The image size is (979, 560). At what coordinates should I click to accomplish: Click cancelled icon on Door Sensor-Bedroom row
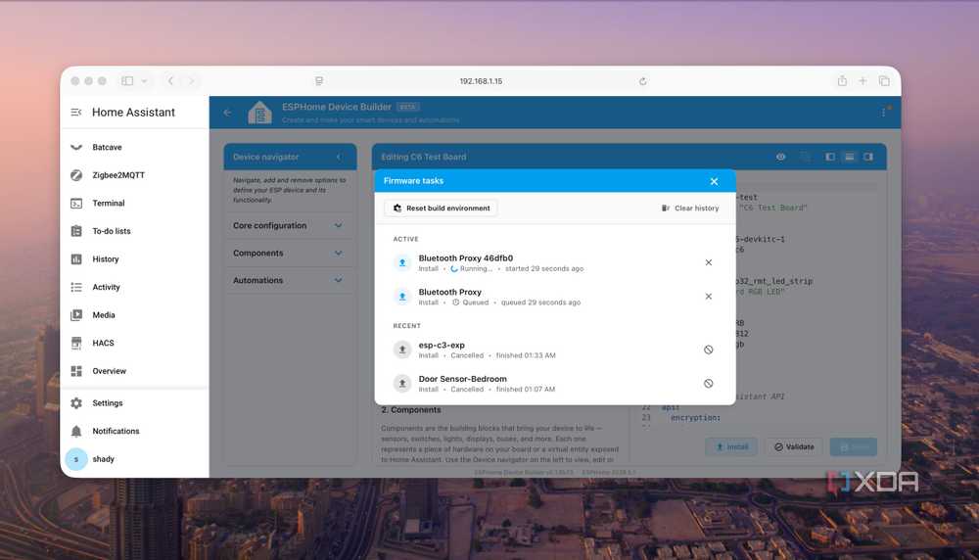(708, 384)
